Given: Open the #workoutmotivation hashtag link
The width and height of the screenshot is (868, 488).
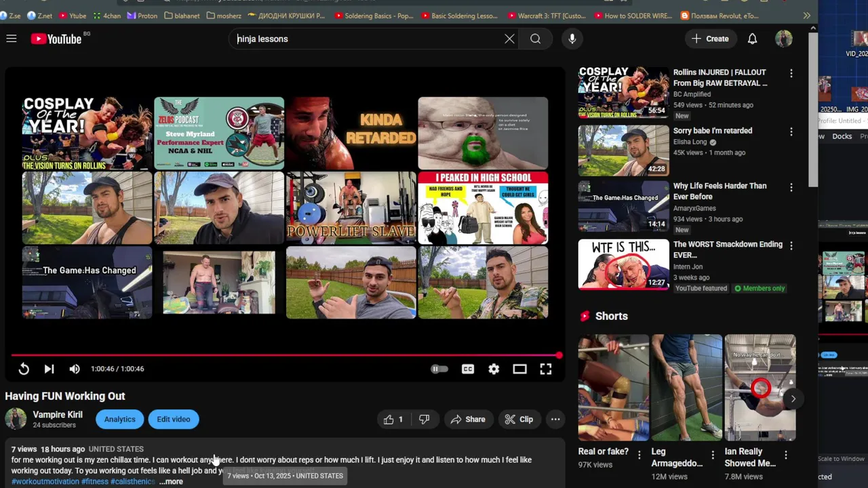Looking at the screenshot, I should coord(45,481).
